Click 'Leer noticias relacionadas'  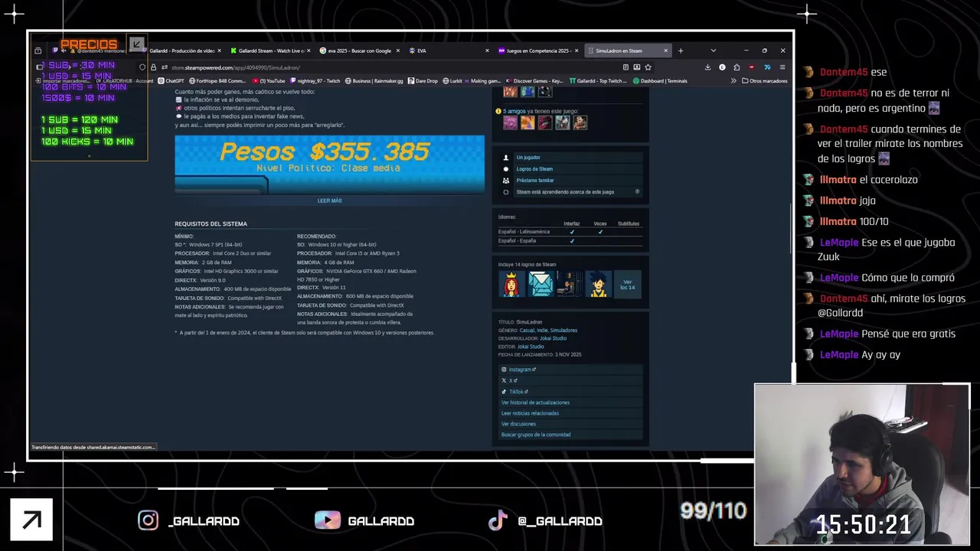[530, 413]
